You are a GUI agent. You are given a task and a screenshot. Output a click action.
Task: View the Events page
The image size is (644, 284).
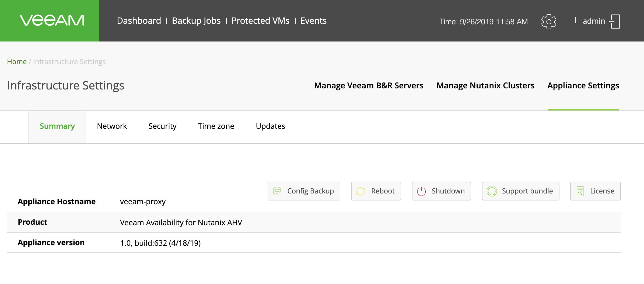pos(313,21)
